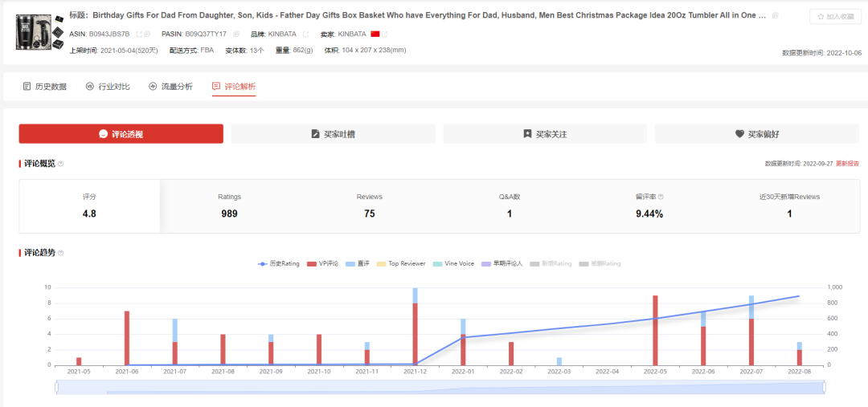The image size is (868, 407).
Task: Click the China flag next to seller
Action: pos(375,34)
